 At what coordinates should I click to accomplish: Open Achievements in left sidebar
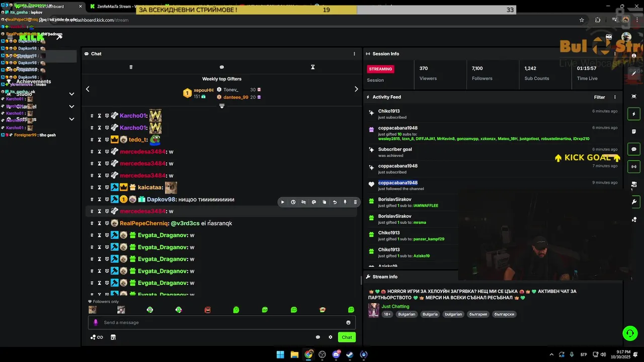point(34,81)
